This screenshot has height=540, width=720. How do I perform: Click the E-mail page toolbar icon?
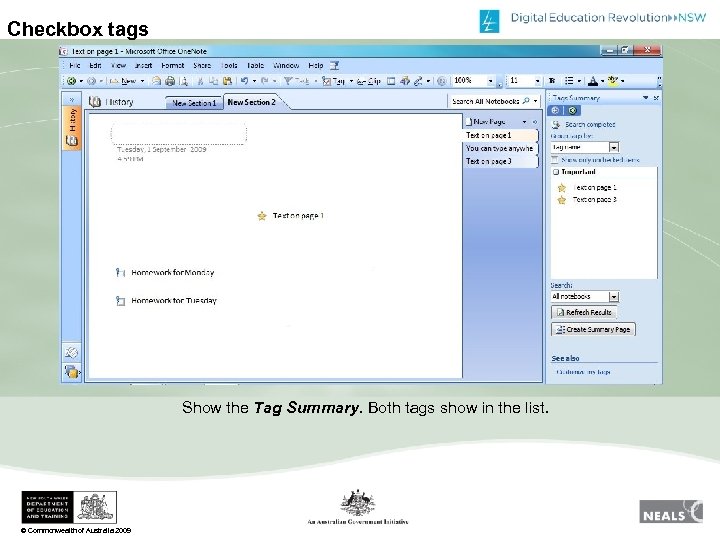pyautogui.click(x=157, y=81)
